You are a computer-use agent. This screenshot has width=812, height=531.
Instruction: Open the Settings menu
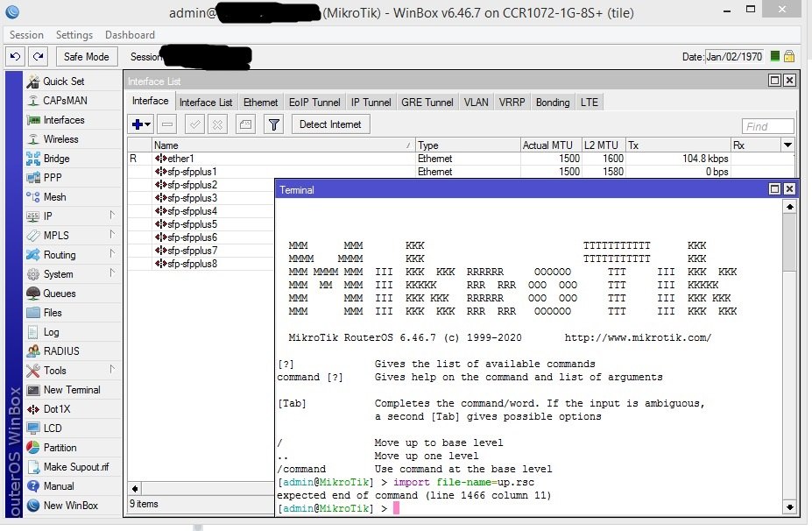(x=74, y=35)
